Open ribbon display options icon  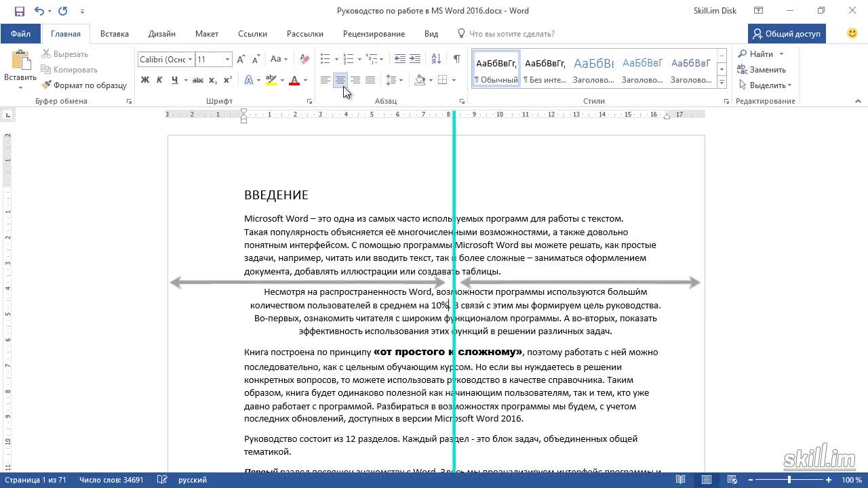click(x=759, y=11)
